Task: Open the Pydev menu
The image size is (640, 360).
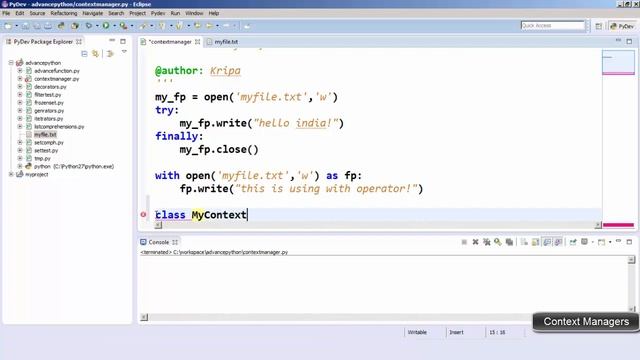Action: point(158,13)
